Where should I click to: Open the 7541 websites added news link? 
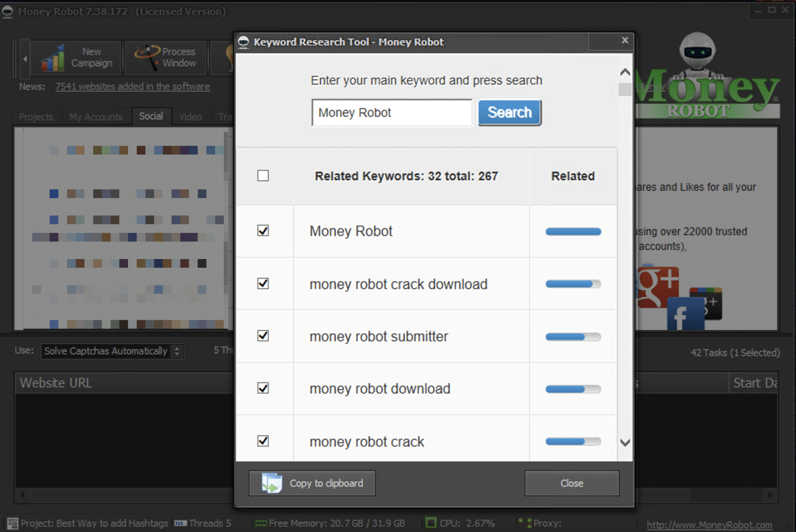[x=132, y=87]
